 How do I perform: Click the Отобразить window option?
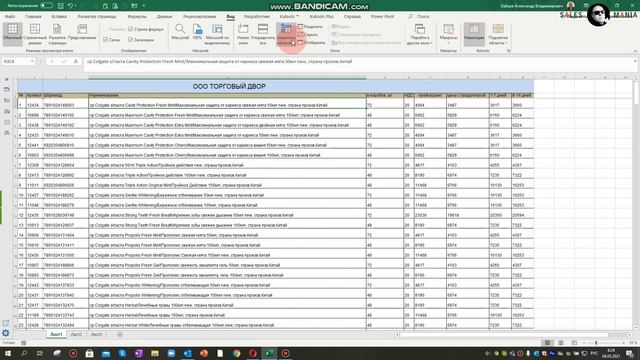[311, 42]
